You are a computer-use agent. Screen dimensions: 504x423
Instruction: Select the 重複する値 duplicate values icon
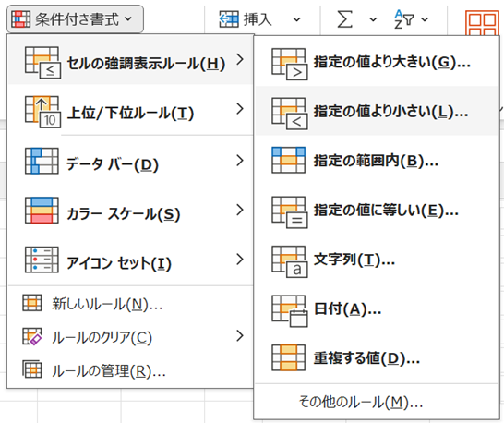click(x=288, y=357)
